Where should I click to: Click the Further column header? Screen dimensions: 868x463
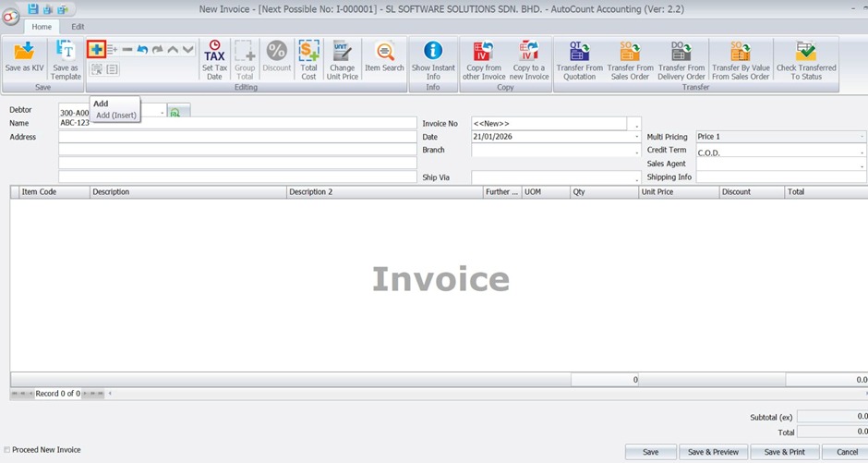tap(502, 191)
